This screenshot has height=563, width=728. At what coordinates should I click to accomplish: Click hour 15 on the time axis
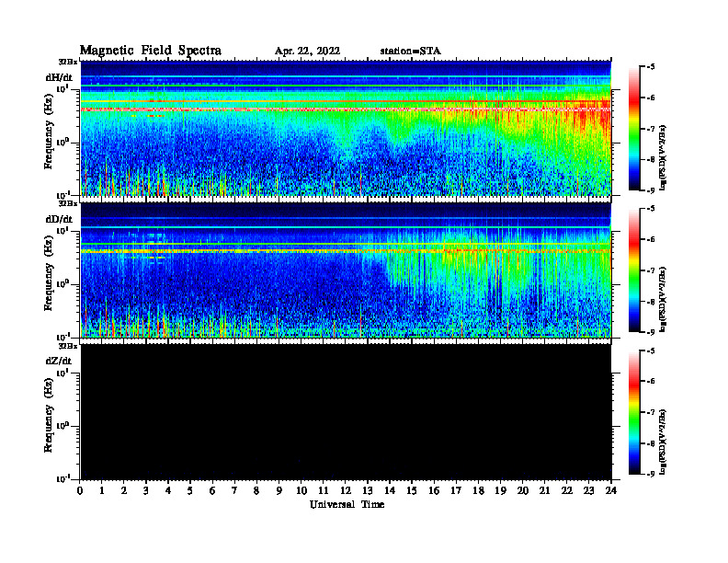pyautogui.click(x=413, y=490)
